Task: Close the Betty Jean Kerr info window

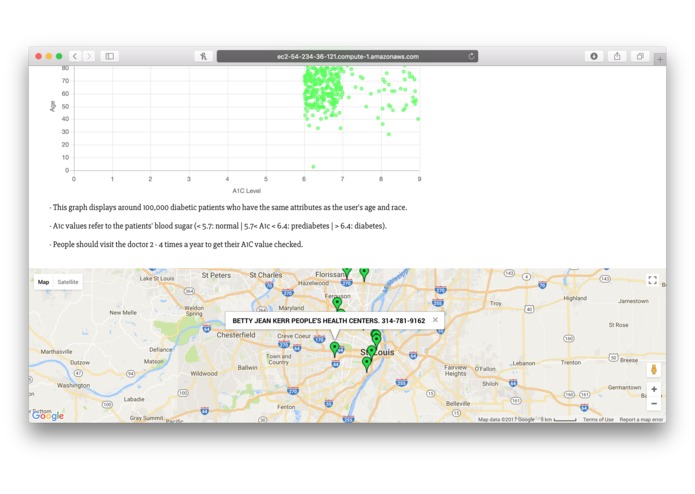Action: [435, 320]
